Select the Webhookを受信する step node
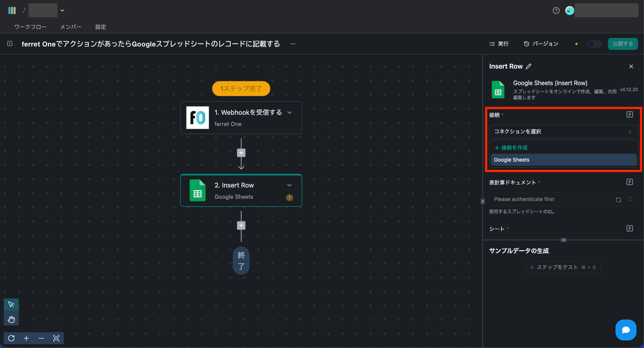 pos(241,118)
